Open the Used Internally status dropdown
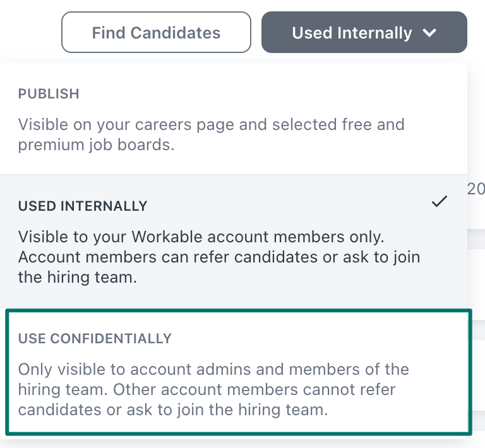This screenshot has height=448, width=485. click(x=364, y=32)
